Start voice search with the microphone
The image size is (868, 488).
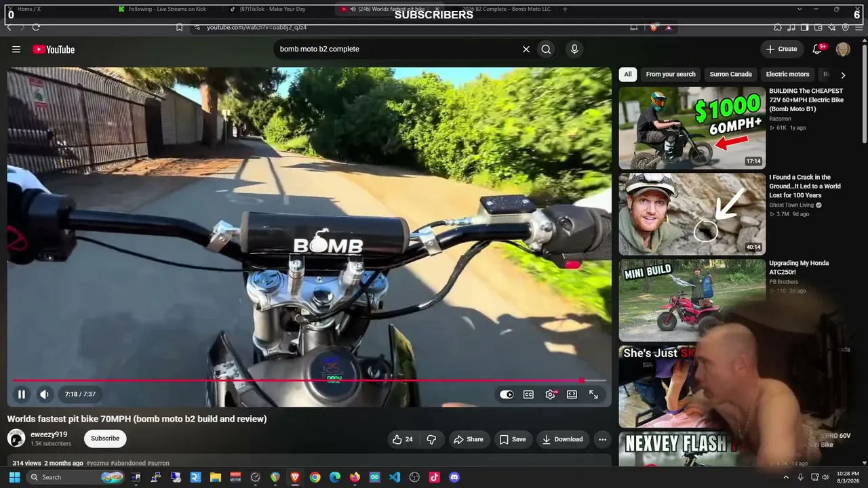[574, 49]
